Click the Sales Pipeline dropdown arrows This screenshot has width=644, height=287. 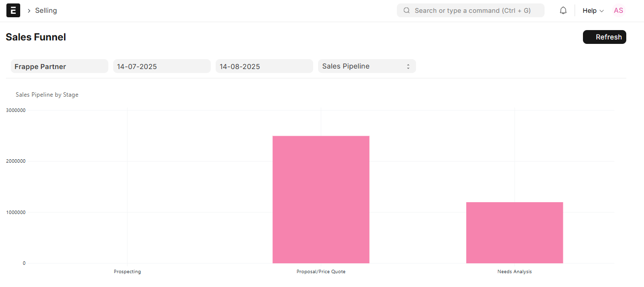(408, 67)
